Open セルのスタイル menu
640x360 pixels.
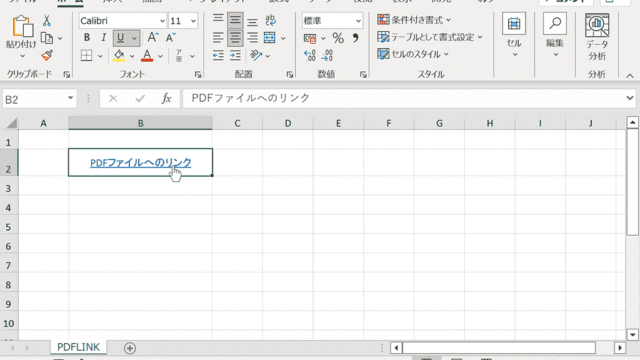click(413, 54)
